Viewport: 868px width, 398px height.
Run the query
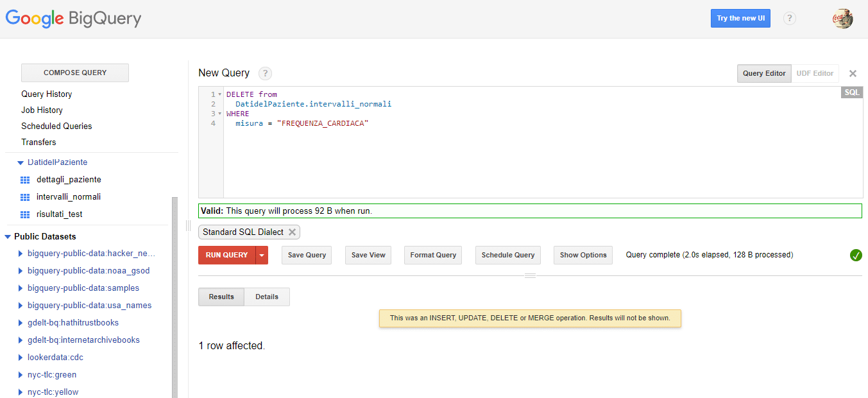point(227,255)
